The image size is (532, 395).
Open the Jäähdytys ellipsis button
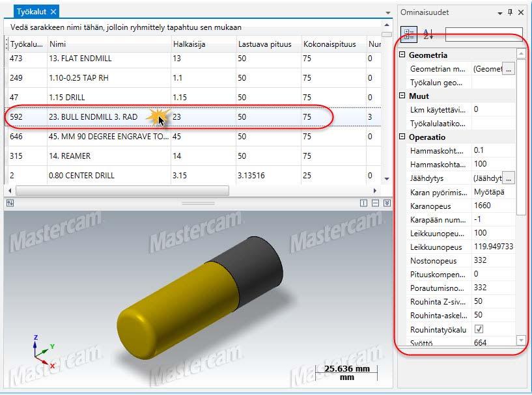[509, 178]
